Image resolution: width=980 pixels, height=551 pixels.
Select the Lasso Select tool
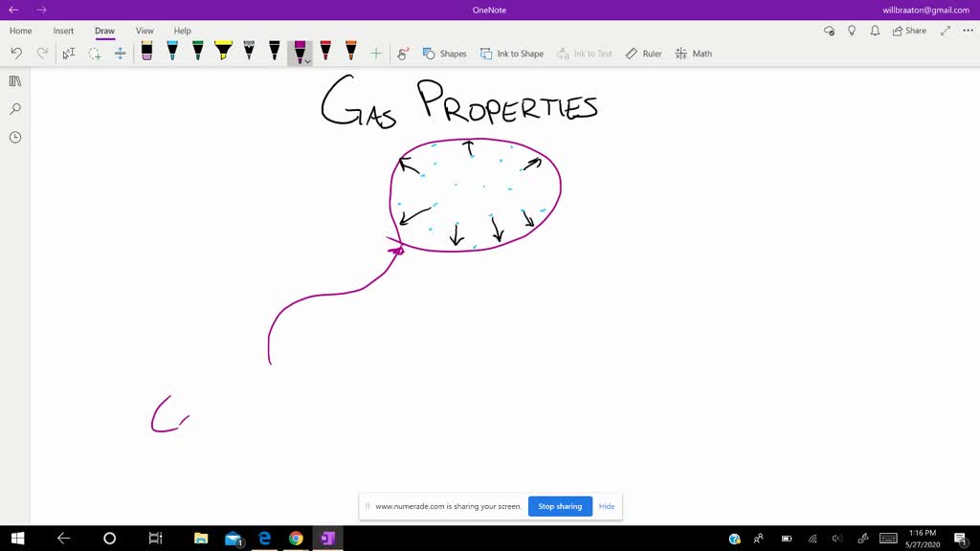(95, 54)
